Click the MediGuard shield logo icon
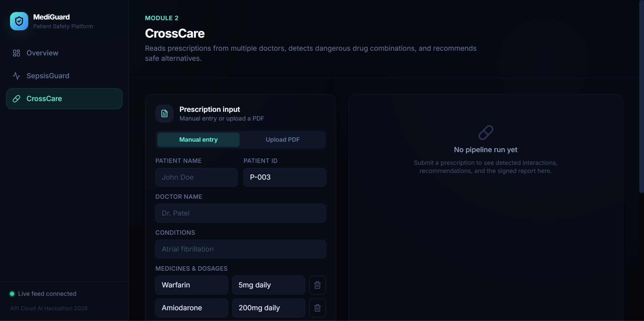The height and width of the screenshot is (321, 644). pos(19,21)
